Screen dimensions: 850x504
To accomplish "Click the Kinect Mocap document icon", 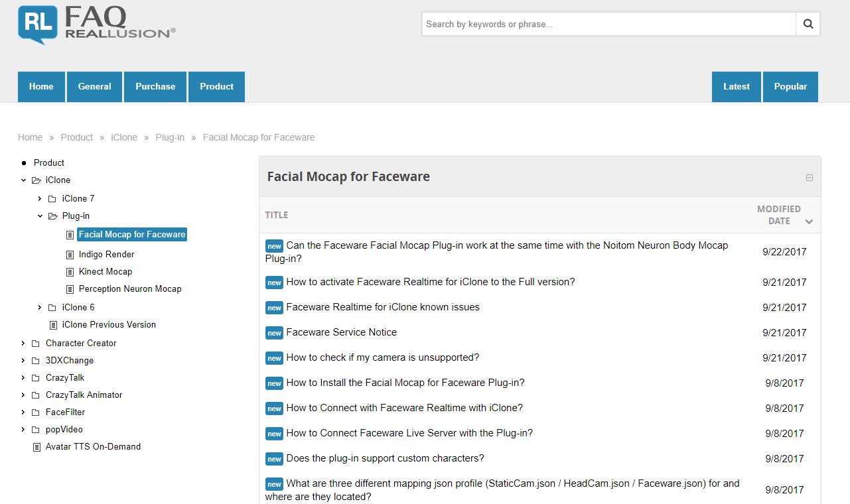I will (x=70, y=272).
